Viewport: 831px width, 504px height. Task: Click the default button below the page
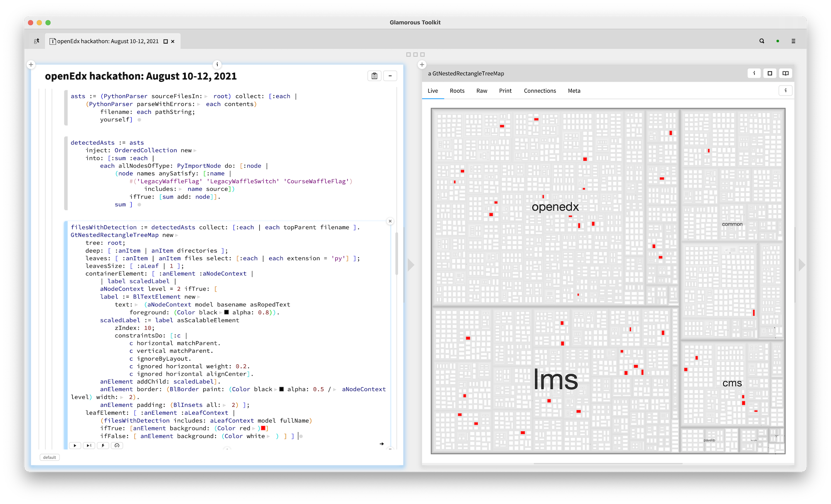tap(50, 457)
